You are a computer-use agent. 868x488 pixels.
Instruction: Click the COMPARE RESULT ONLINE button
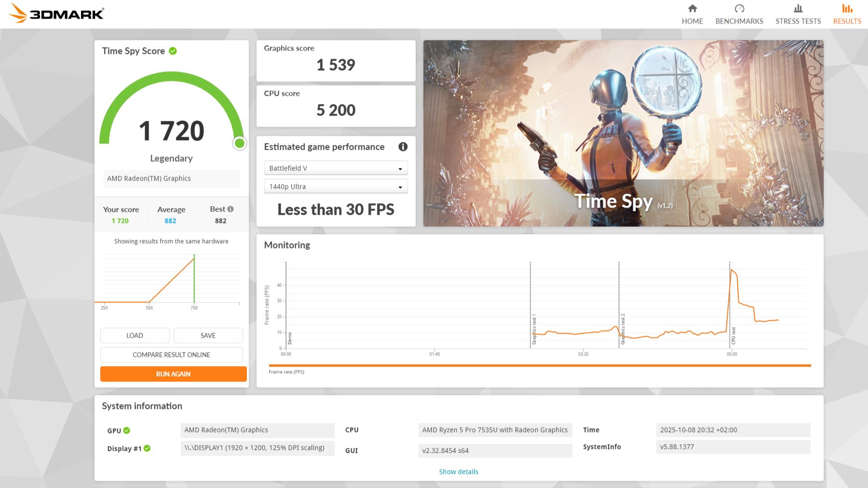(171, 355)
